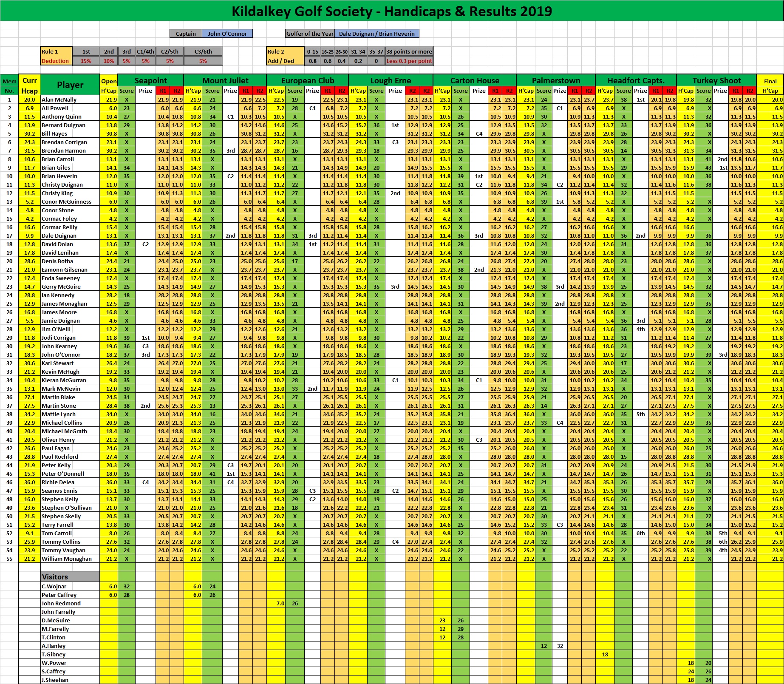The width and height of the screenshot is (784, 684).
Task: Click visitor 'J.Sheehan'
Action: 70,680
